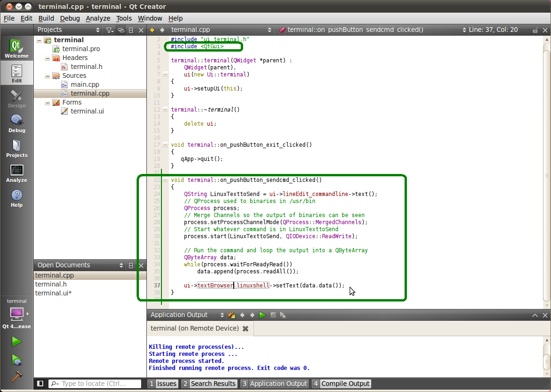Close the Application Output pane
This screenshot has height=392, width=551.
[x=545, y=315]
